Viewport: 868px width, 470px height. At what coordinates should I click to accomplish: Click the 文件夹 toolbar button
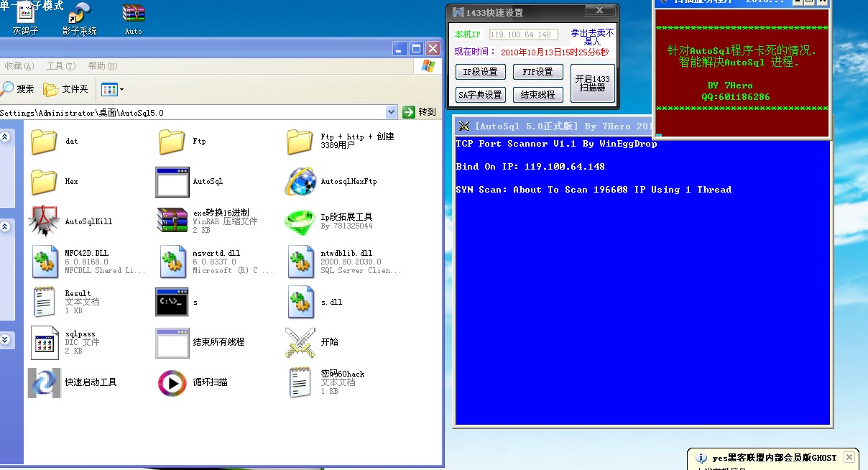coord(66,89)
